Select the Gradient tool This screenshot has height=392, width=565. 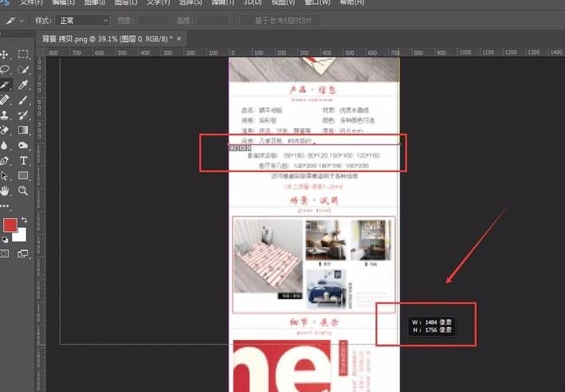coord(23,130)
